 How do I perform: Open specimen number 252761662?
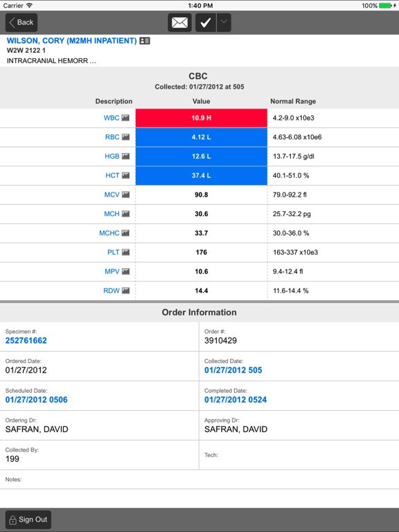click(x=26, y=341)
